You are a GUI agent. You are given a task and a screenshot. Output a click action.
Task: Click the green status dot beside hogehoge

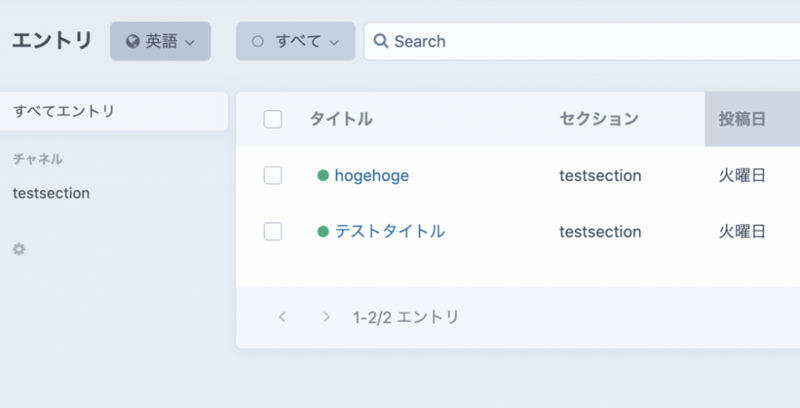323,176
